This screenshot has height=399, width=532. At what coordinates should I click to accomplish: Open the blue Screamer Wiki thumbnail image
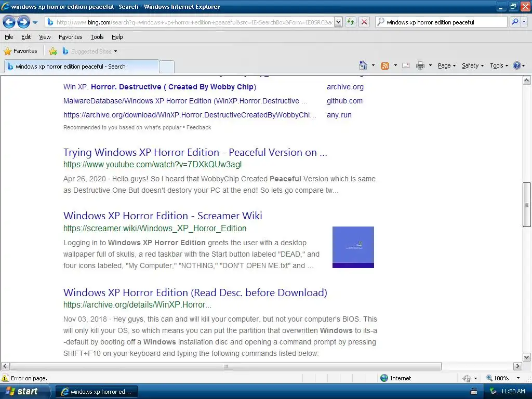click(353, 247)
